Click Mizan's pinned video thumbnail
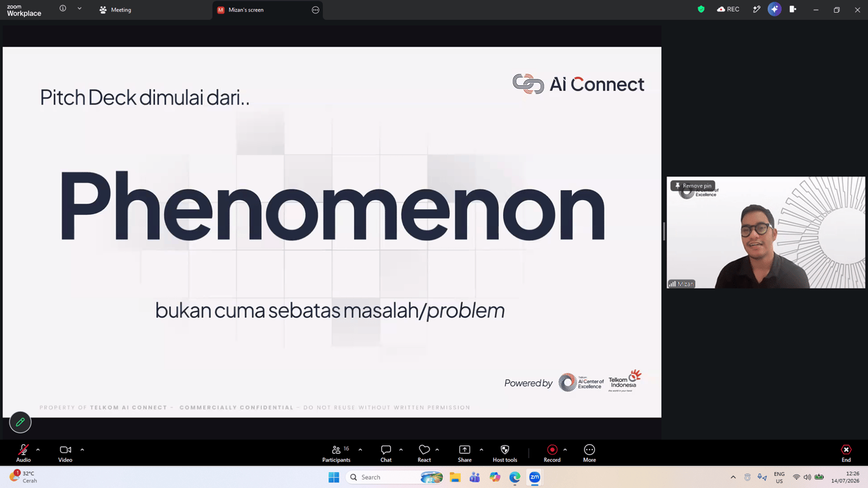 pos(766,233)
